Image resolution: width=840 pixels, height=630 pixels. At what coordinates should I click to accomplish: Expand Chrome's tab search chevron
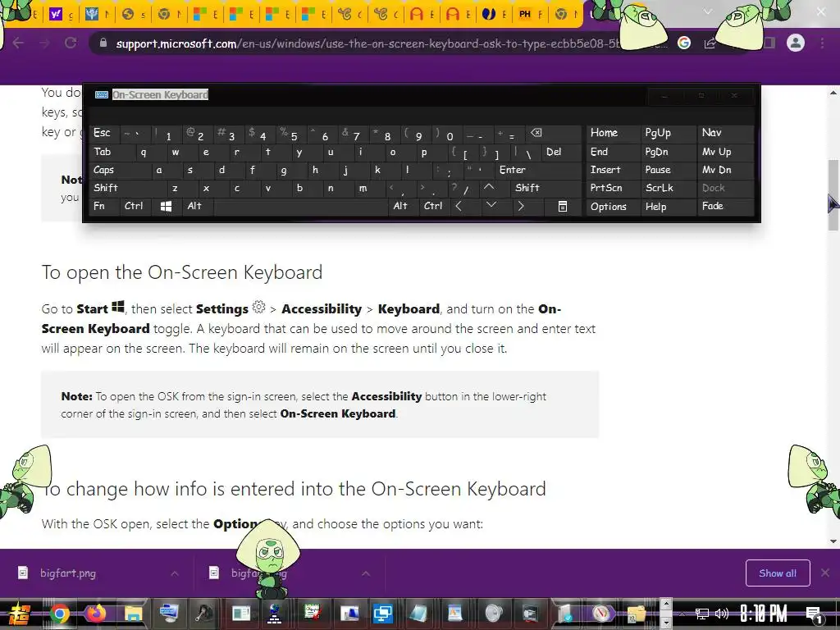[708, 11]
